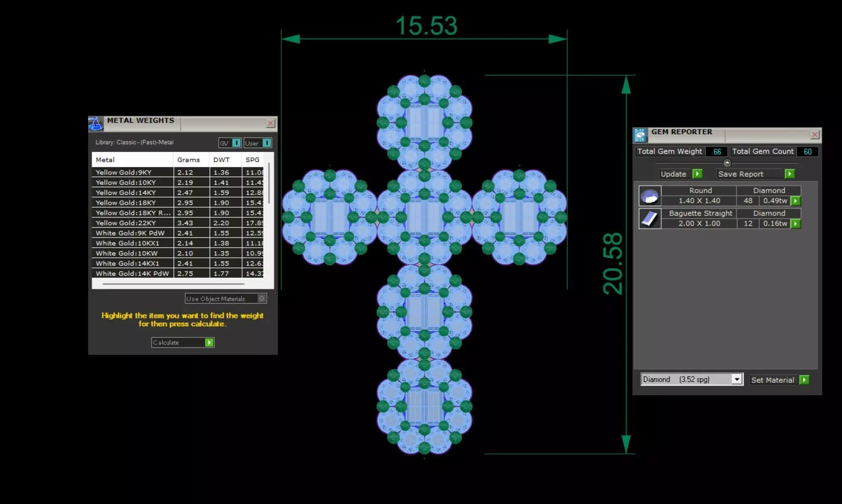Click green arrow next to 0.16tw
The width and height of the screenshot is (842, 504).
[795, 224]
